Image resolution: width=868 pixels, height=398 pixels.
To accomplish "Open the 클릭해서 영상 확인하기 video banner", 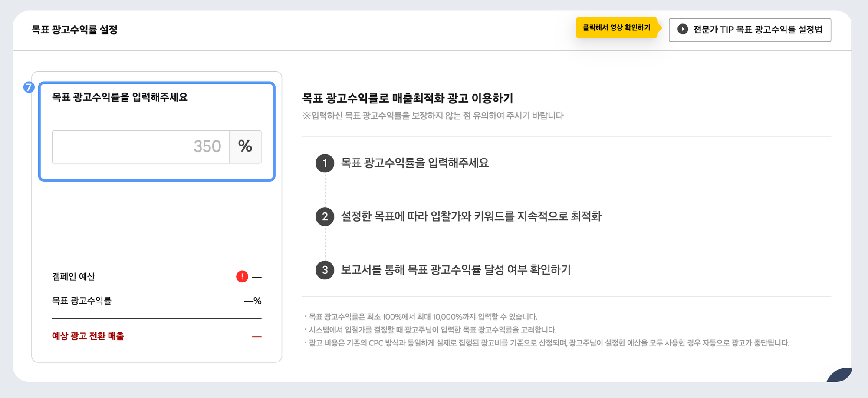I will tap(616, 29).
